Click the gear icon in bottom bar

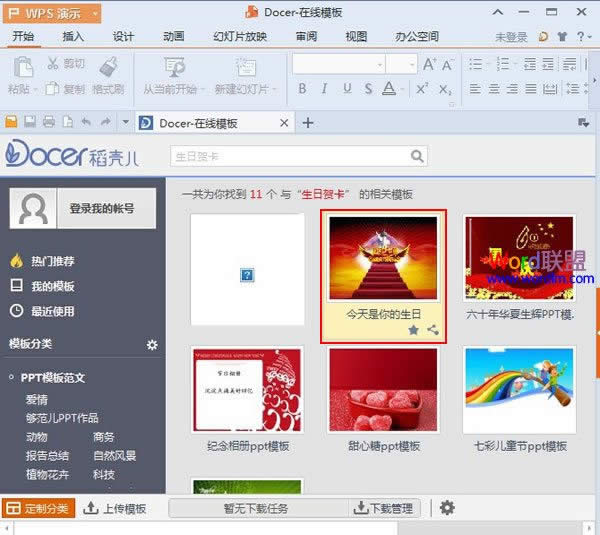447,508
